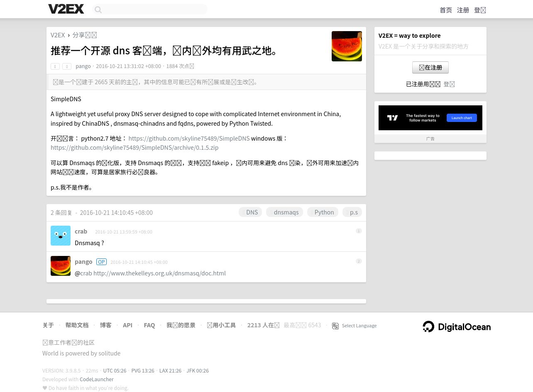This screenshot has height=392, width=533.
Task: Click the VERSION: 3.9.8.5 text
Action: pos(61,370)
